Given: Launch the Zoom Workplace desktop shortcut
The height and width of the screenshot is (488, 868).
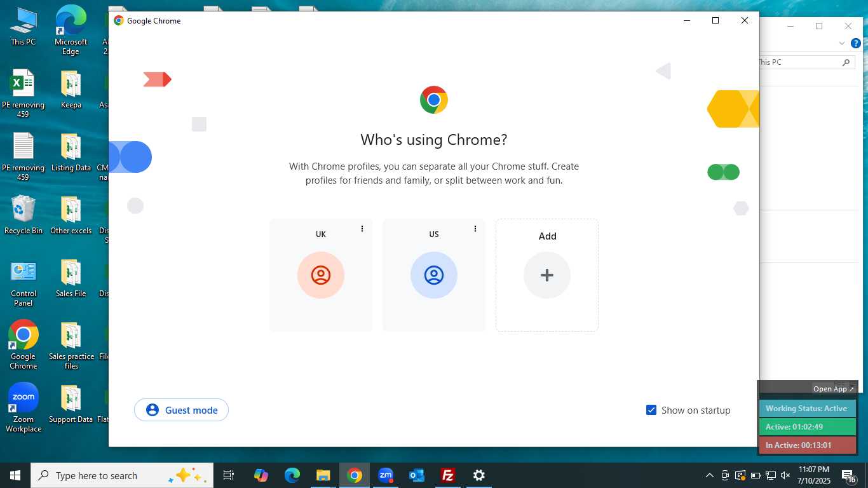Looking at the screenshot, I should click(x=24, y=407).
